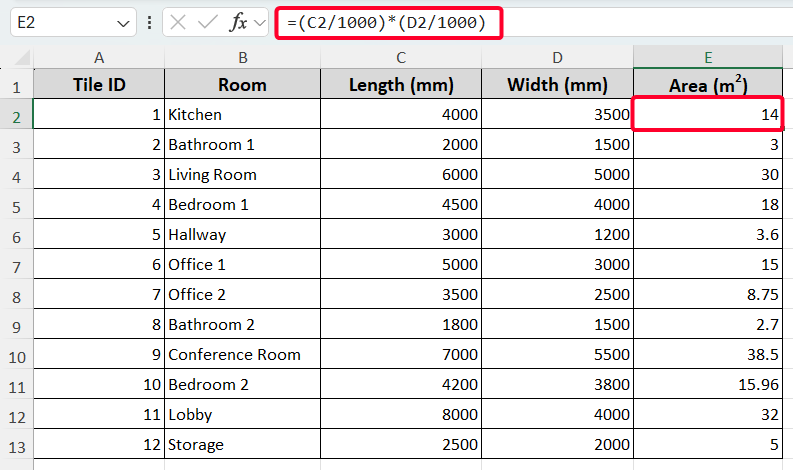Screen dimensions: 793x470
Task: Click cell E2 containing 14
Action: (708, 115)
